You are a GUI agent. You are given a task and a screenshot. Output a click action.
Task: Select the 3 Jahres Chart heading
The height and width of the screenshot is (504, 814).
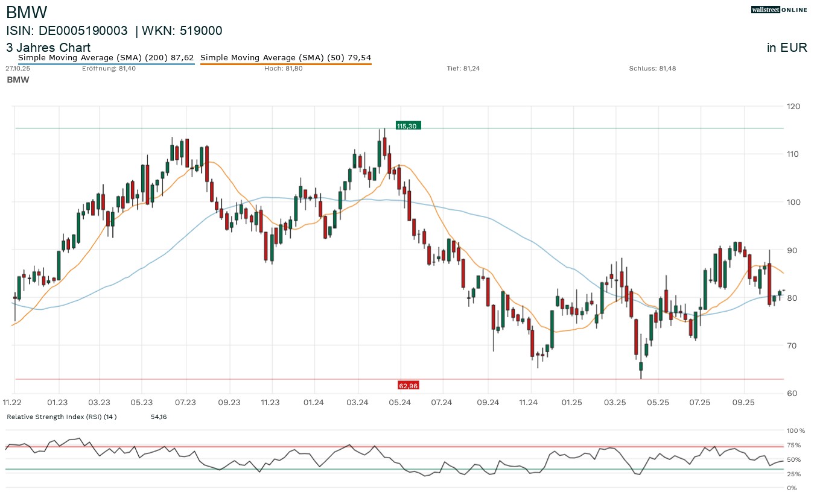(48, 48)
